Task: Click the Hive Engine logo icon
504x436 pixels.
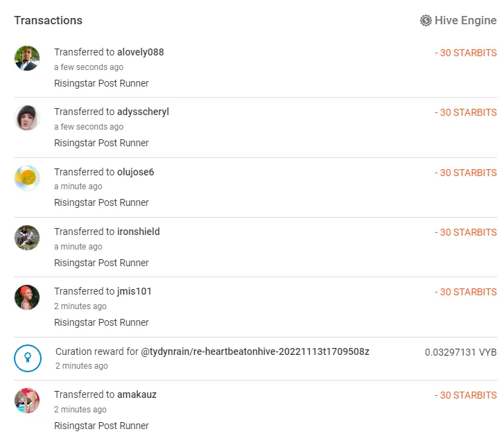Action: pyautogui.click(x=426, y=21)
